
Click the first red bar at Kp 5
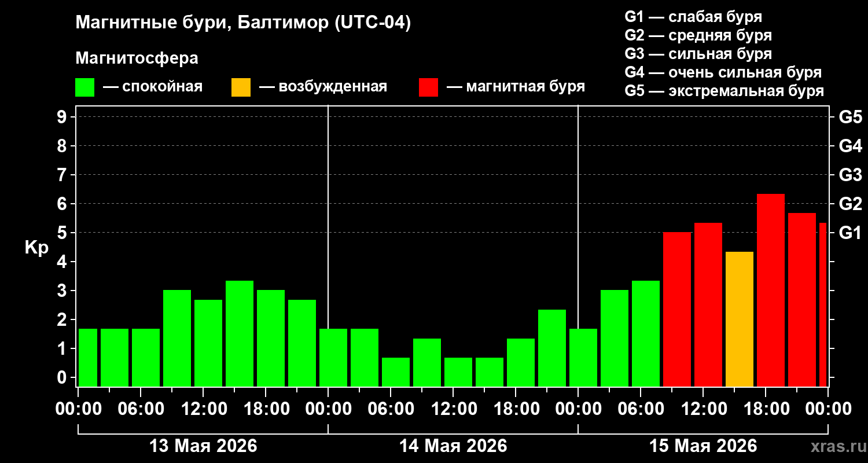click(677, 309)
